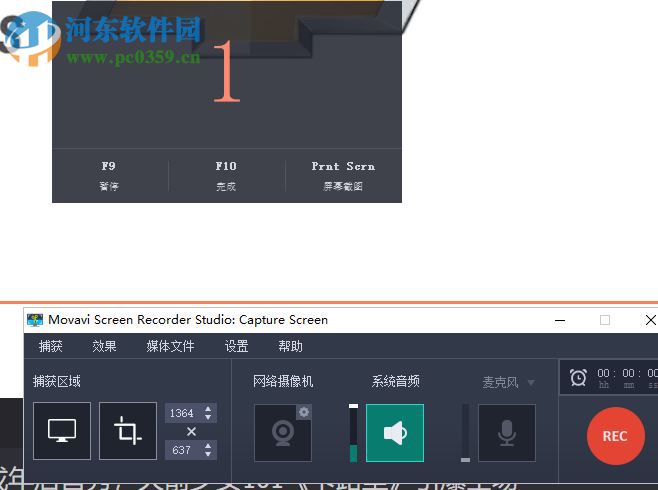658x490 pixels.
Task: Click the 系统音频 label
Action: click(395, 381)
